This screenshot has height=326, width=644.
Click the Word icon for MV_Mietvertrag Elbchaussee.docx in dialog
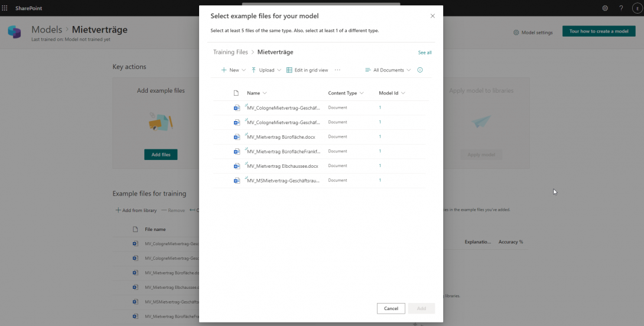(236, 166)
